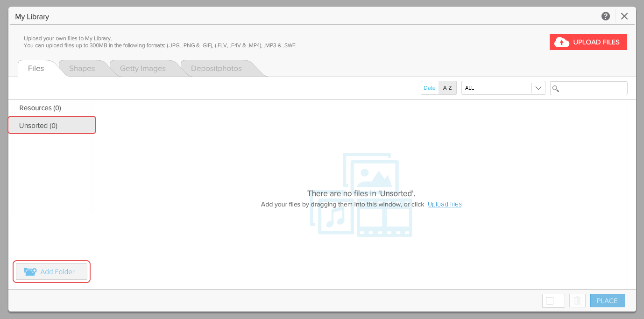The width and height of the screenshot is (644, 319).
Task: Click the red UPLOAD FILES button
Action: coord(588,42)
